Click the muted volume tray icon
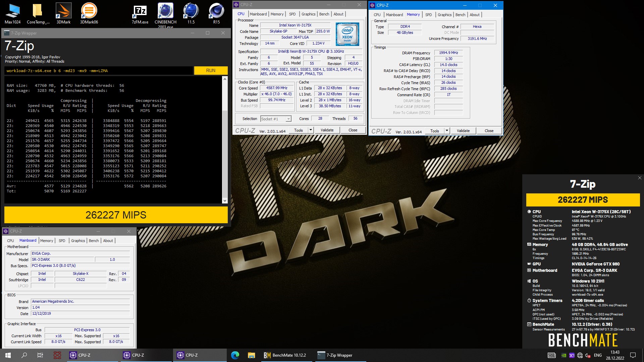 [x=588, y=355]
